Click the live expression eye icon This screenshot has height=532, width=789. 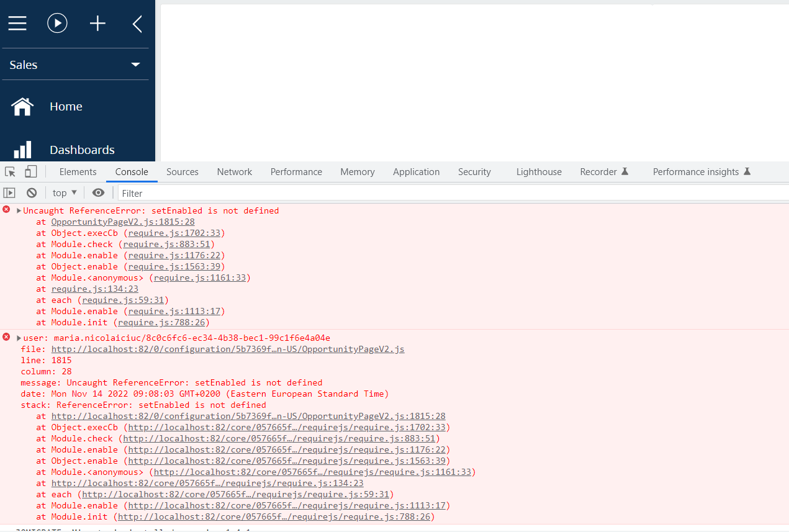[98, 193]
